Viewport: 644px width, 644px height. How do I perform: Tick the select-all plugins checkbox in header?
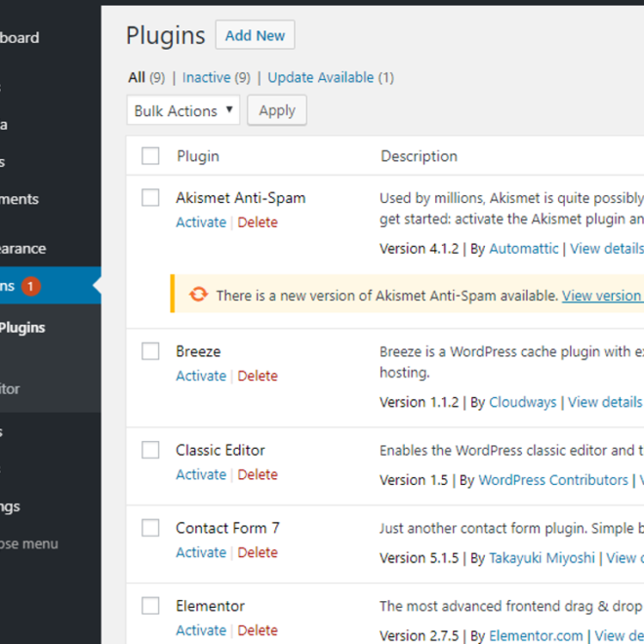pos(150,156)
